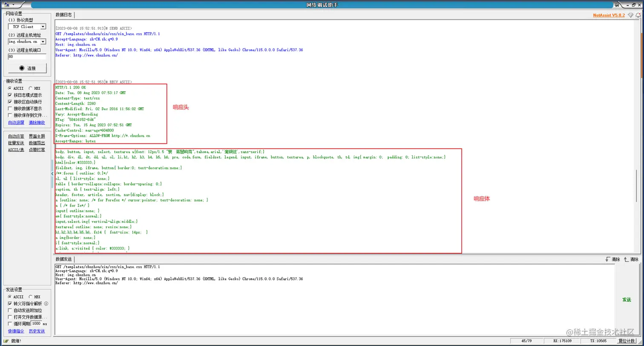Click the 发送 send button

tap(627, 300)
